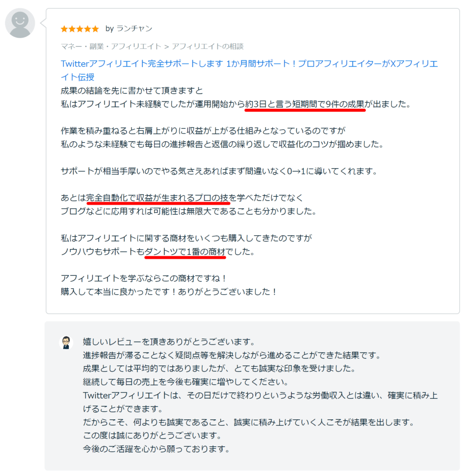468x476 pixels.
Task: Click the first star of the rating
Action: (65, 28)
